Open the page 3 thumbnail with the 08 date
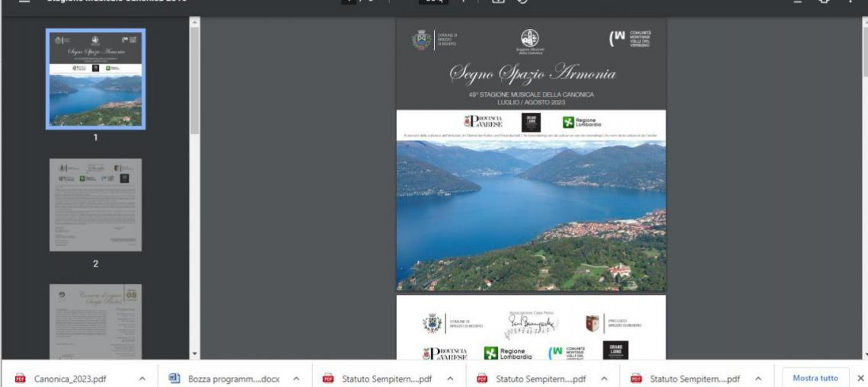 [95, 320]
